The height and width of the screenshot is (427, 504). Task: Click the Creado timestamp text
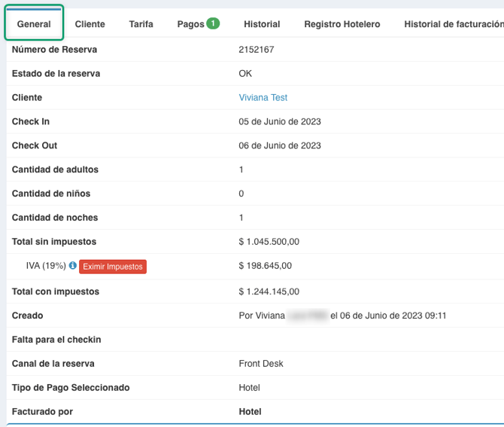342,316
